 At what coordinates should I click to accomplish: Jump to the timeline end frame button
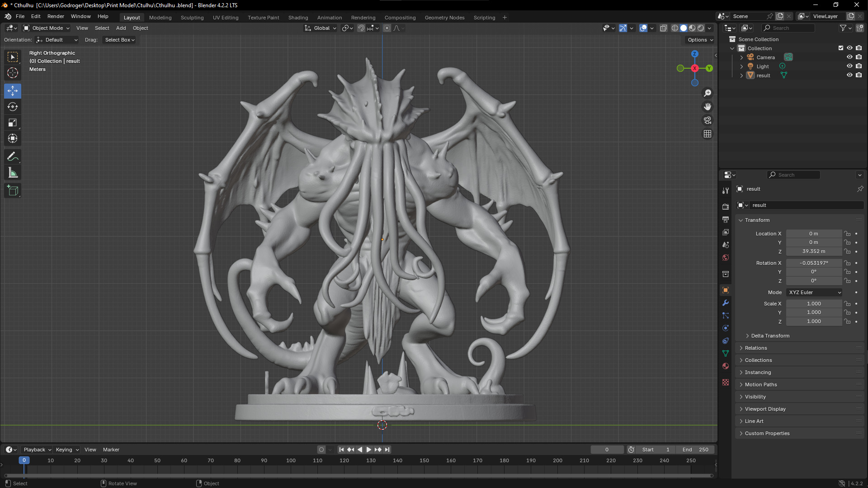(387, 450)
